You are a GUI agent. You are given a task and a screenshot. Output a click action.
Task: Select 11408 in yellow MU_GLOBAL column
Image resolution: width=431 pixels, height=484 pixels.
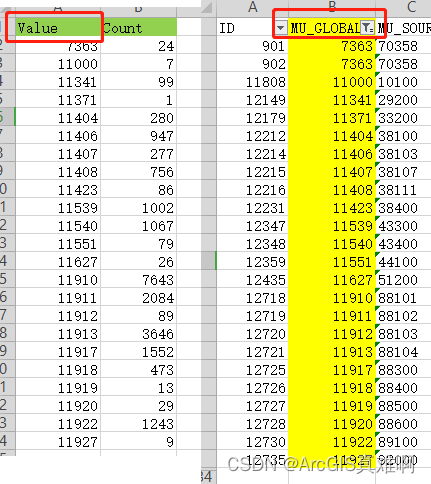[332, 190]
